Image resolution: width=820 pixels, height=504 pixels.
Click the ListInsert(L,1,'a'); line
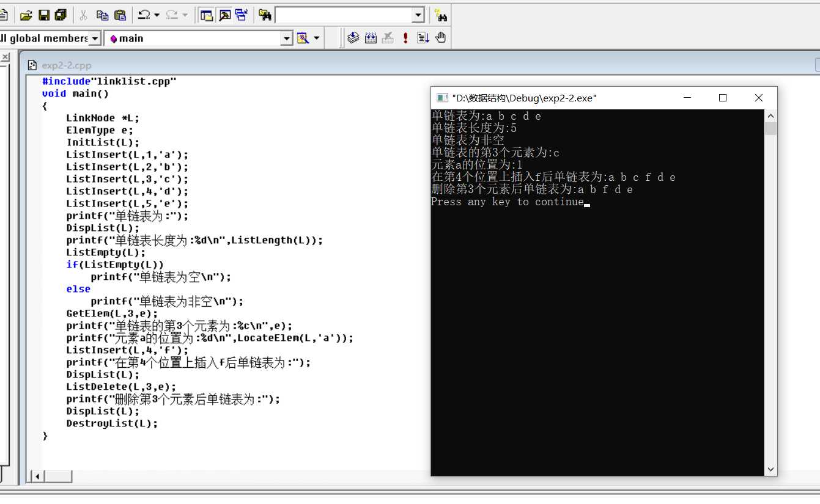(x=128, y=155)
